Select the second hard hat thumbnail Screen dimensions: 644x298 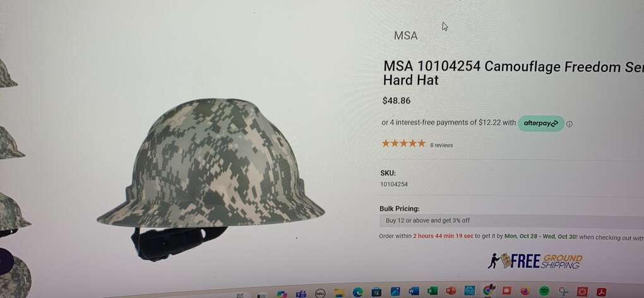click(10, 143)
